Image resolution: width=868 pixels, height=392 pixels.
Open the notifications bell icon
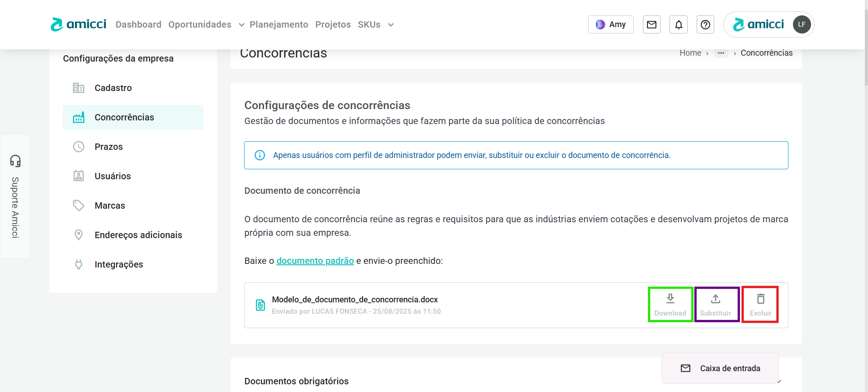point(679,24)
